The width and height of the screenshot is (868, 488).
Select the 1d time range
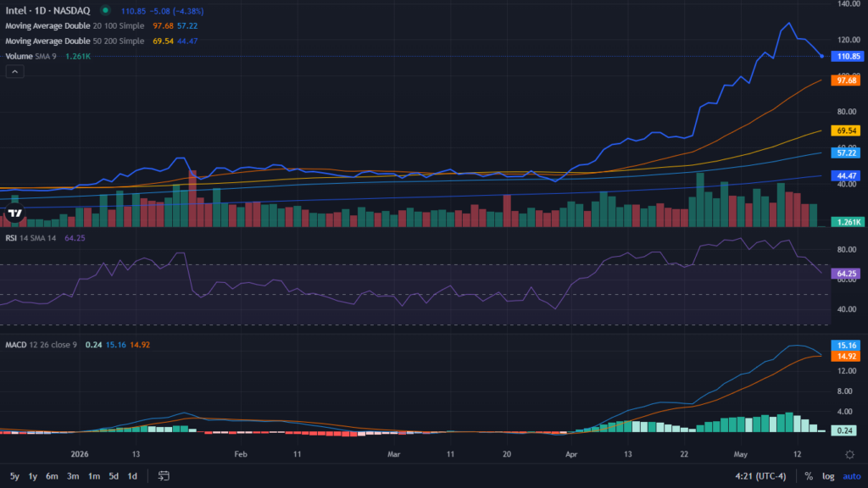click(132, 476)
